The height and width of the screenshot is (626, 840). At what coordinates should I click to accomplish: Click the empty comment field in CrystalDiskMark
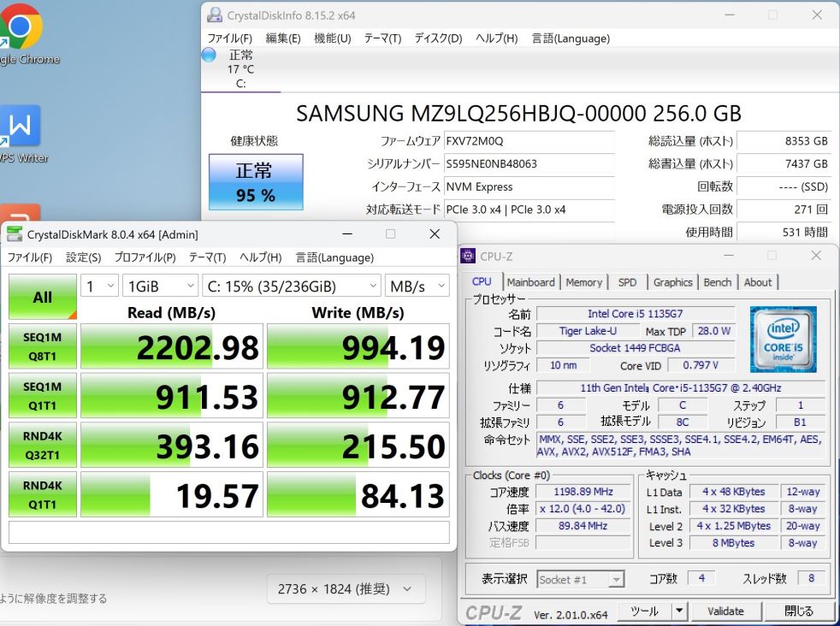point(228,532)
